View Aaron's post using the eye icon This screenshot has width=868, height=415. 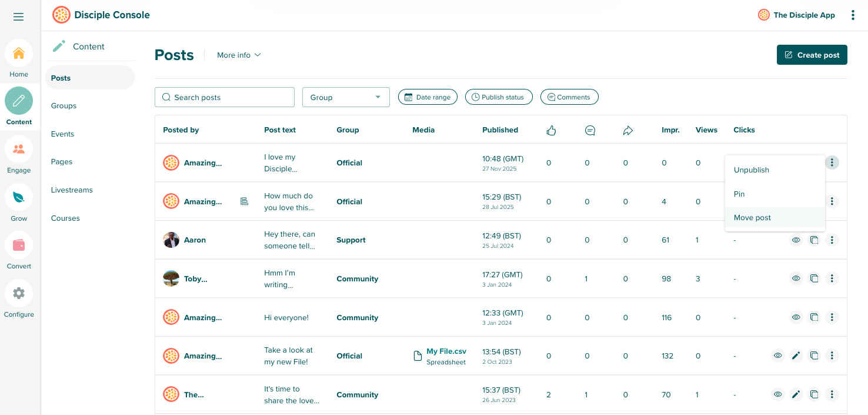coord(796,240)
